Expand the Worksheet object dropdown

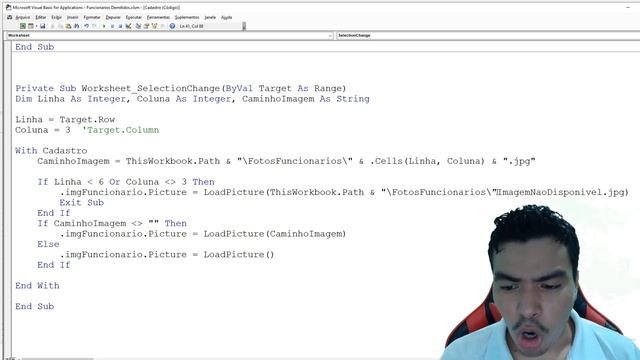pyautogui.click(x=330, y=36)
